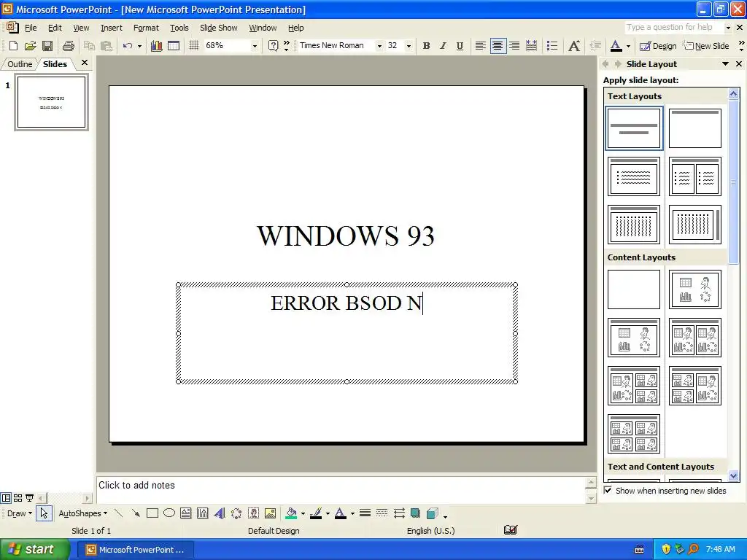Click the Font Color swatch in Drawing toolbar
Screen dimensions: 747x560
click(341, 513)
